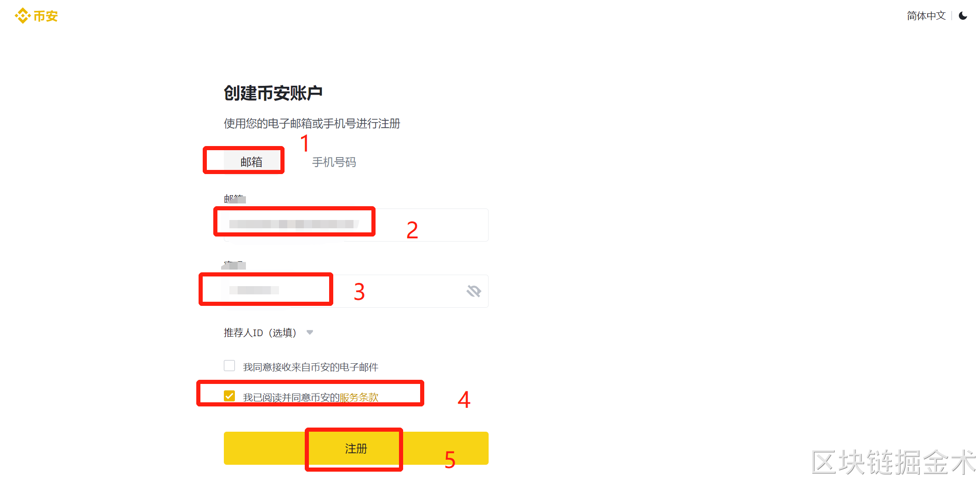Switch to the 手机号码 registration tab

[334, 162]
